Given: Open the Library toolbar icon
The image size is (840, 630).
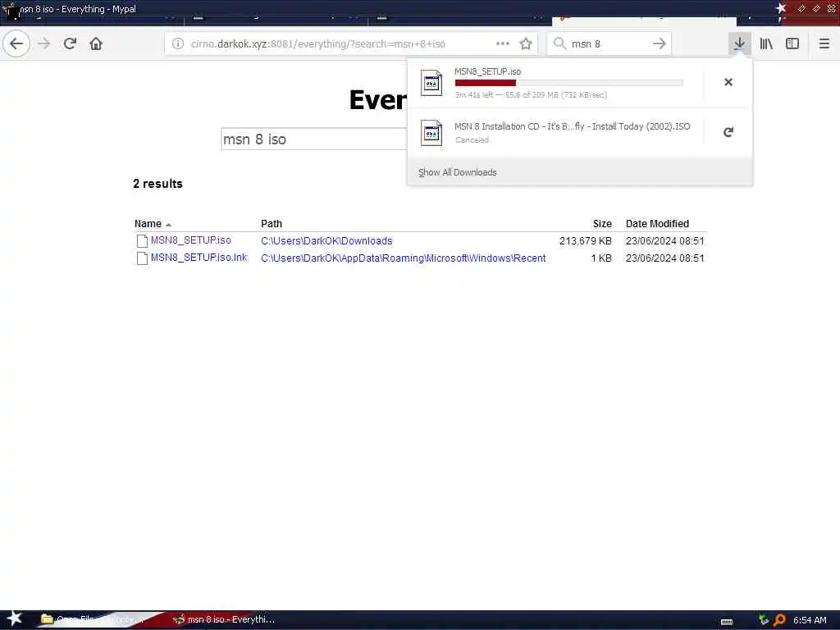Looking at the screenshot, I should (766, 43).
